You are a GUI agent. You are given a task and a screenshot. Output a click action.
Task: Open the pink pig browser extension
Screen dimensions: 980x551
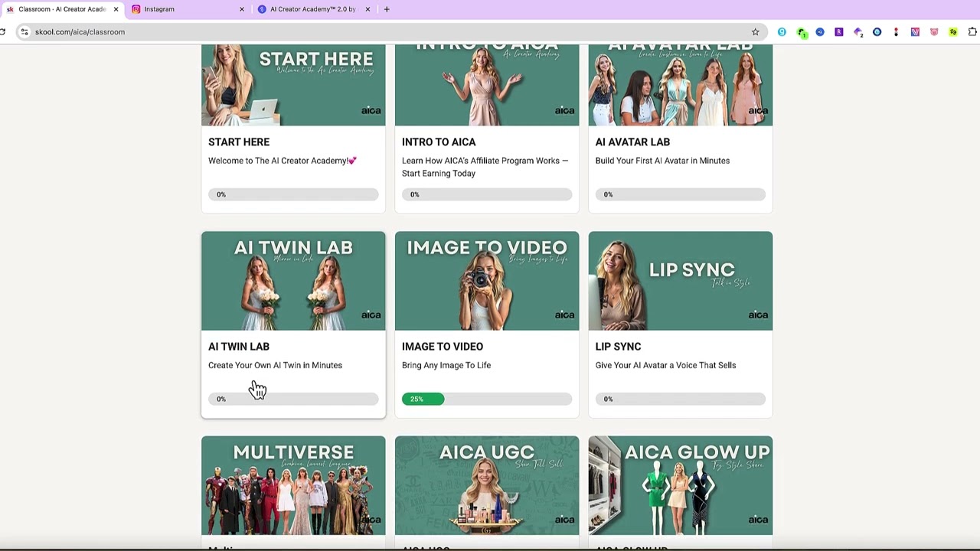pos(934,32)
